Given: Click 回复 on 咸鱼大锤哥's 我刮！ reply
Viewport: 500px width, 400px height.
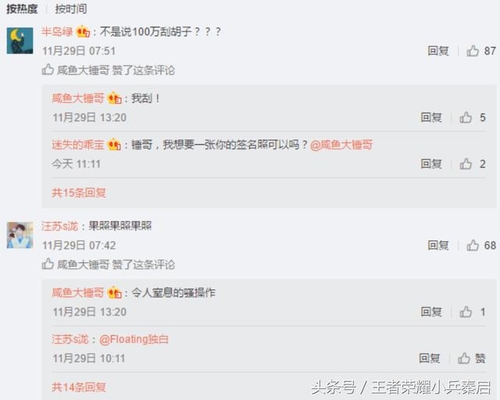Looking at the screenshot, I should (x=431, y=117).
